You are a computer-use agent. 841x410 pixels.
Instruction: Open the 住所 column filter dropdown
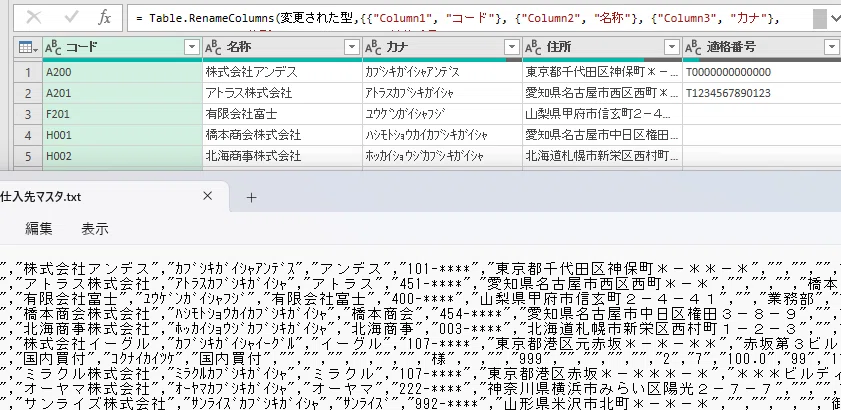tap(672, 47)
